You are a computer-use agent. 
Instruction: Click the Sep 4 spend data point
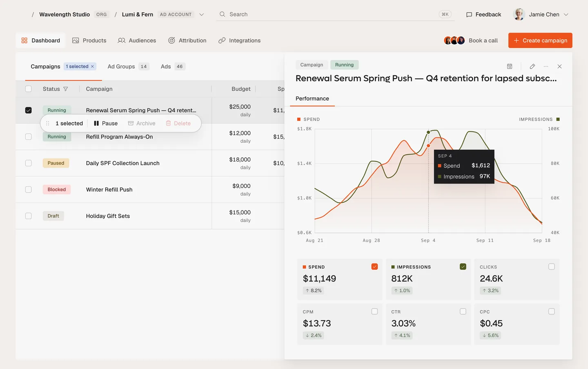coord(428,146)
